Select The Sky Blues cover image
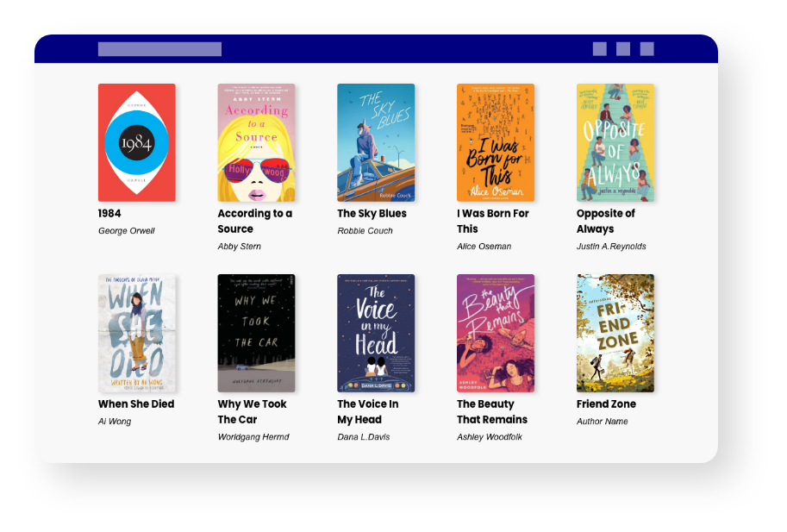The width and height of the screenshot is (787, 532). coord(376,142)
